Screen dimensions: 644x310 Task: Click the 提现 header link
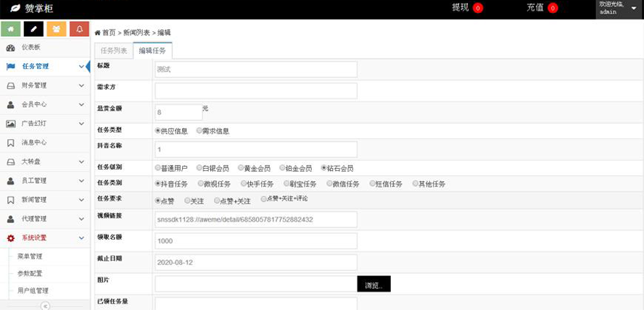(x=461, y=8)
